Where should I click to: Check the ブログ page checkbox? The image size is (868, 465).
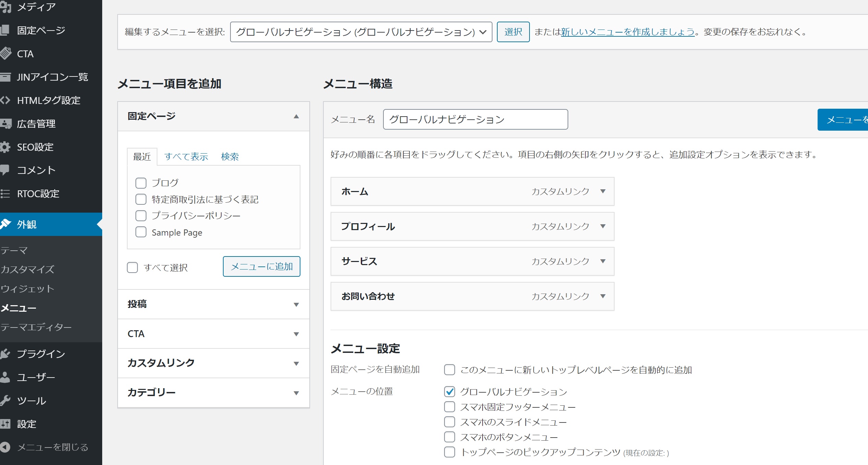(141, 183)
